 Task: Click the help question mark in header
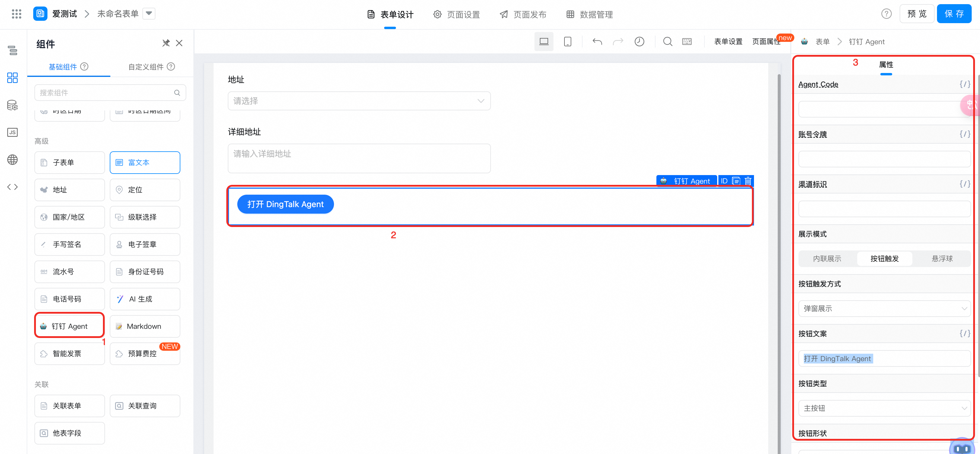886,14
